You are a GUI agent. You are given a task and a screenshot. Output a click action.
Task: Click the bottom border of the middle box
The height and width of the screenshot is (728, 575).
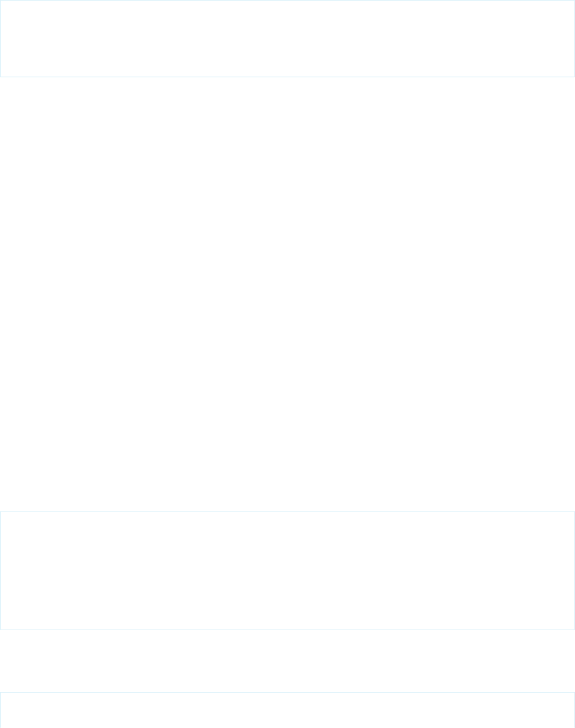coord(287,629)
